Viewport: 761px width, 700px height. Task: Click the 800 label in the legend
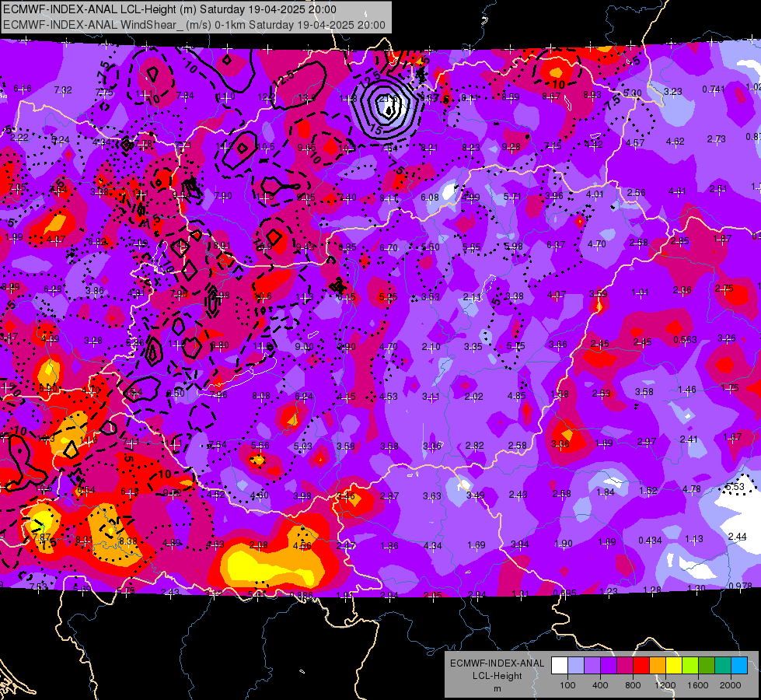[633, 685]
